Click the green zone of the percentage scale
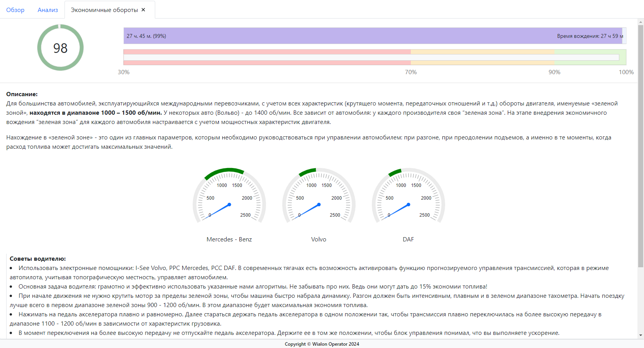Viewport: 644px width, 348px height. click(590, 52)
